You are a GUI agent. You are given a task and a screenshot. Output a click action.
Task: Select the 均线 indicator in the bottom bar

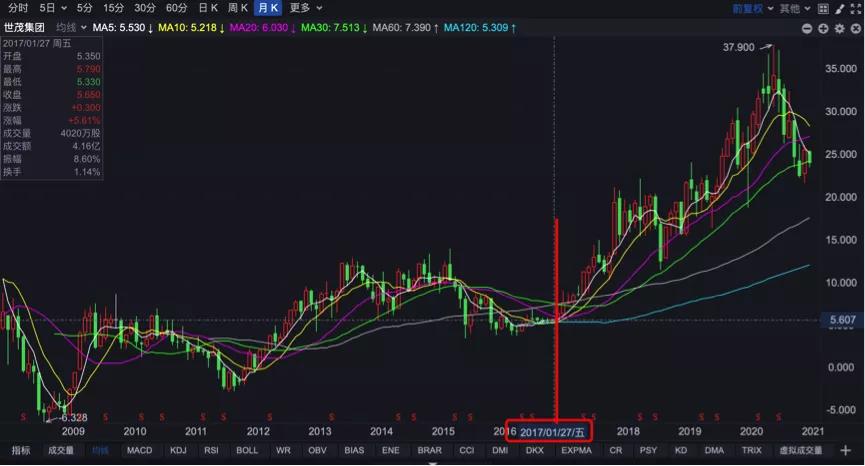(100, 451)
